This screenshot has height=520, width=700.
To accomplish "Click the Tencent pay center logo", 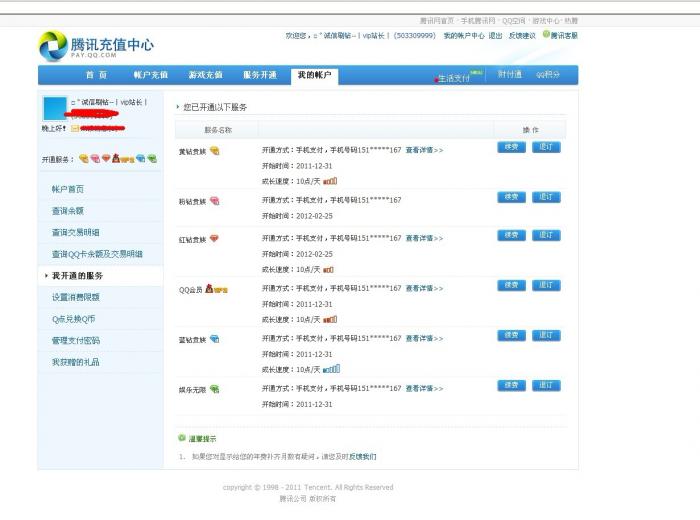I will 96,46.
